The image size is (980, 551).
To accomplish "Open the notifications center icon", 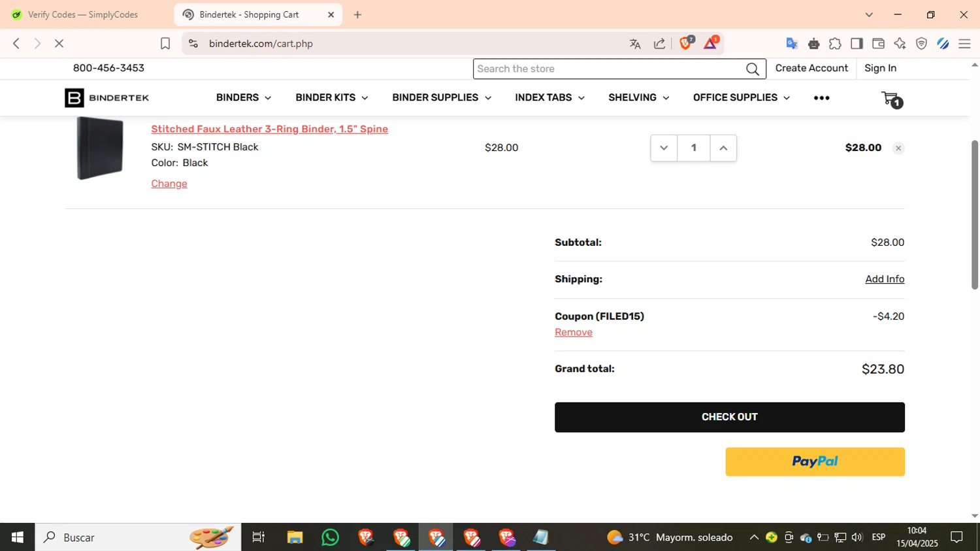I will click(x=956, y=537).
